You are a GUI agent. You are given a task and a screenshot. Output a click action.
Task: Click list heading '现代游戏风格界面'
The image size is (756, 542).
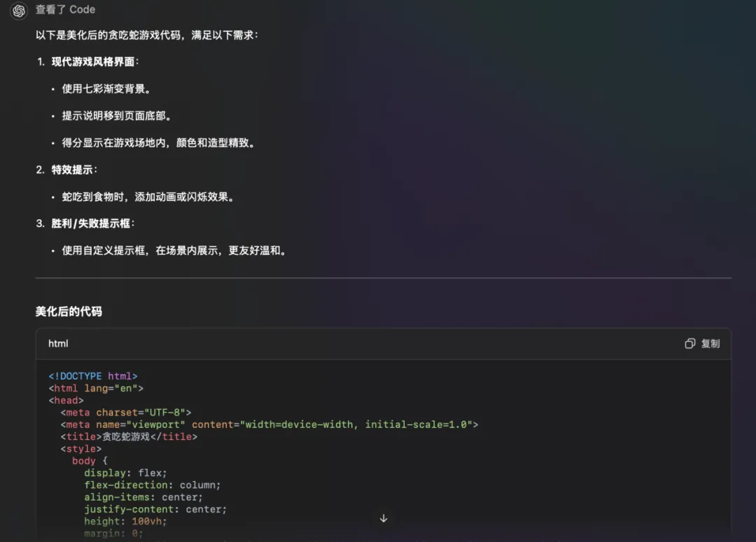[x=93, y=62]
